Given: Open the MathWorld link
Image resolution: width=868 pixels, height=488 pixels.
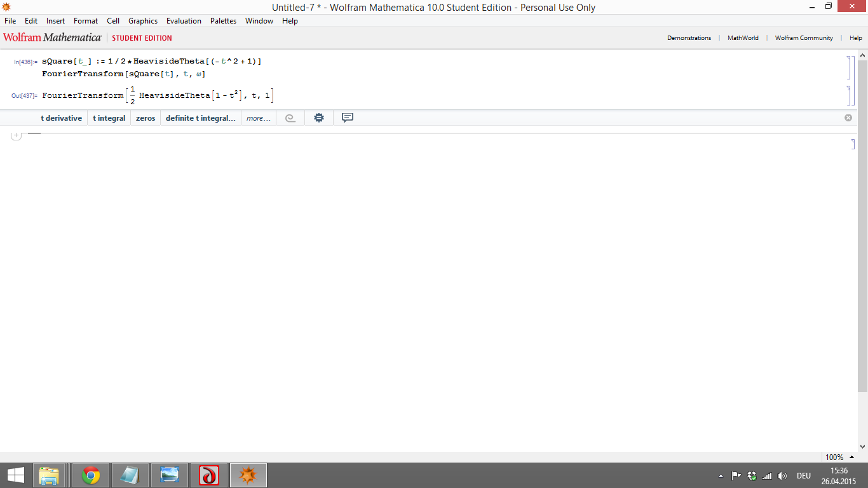Looking at the screenshot, I should point(743,38).
